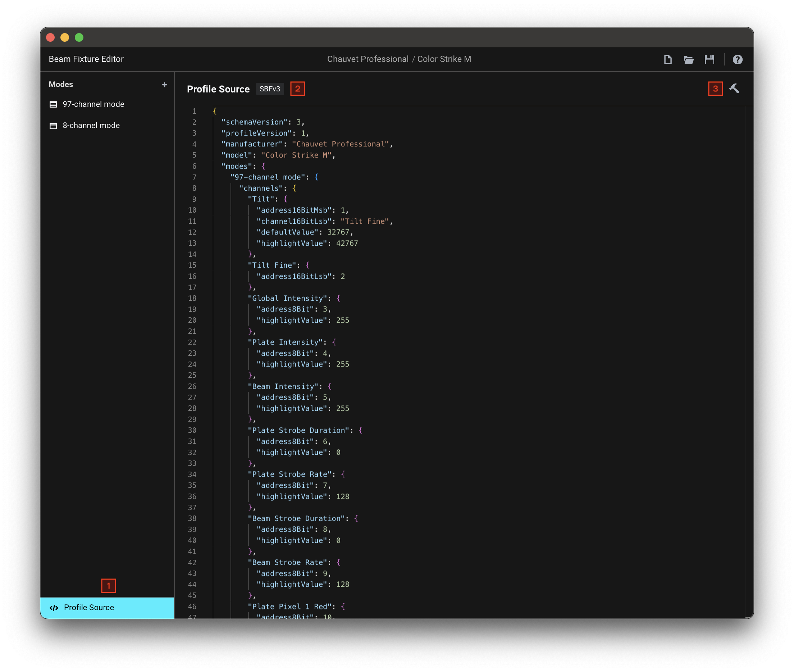
Task: Click the "Beam Strobe Rate" key
Action: (x=288, y=563)
